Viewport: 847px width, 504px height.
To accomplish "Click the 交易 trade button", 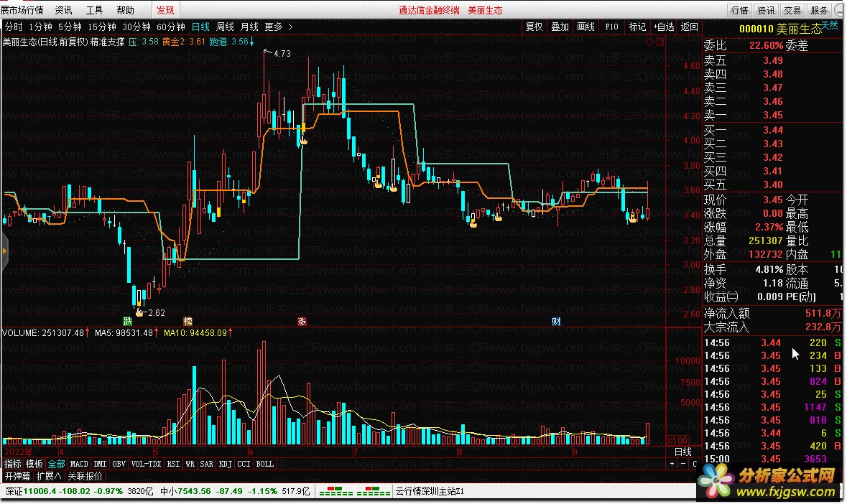I will point(792,10).
